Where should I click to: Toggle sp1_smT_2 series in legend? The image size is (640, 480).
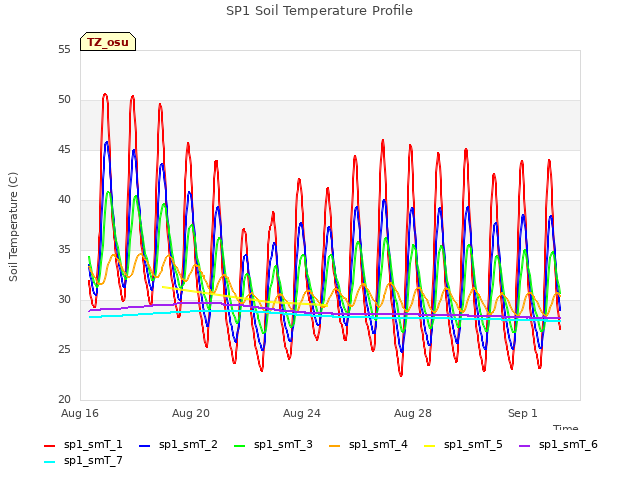[178, 444]
